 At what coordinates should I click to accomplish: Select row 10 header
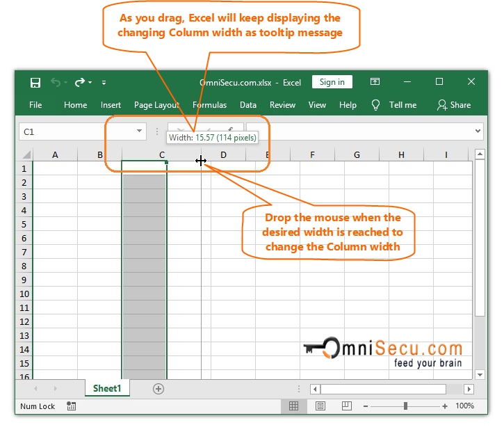point(24,294)
